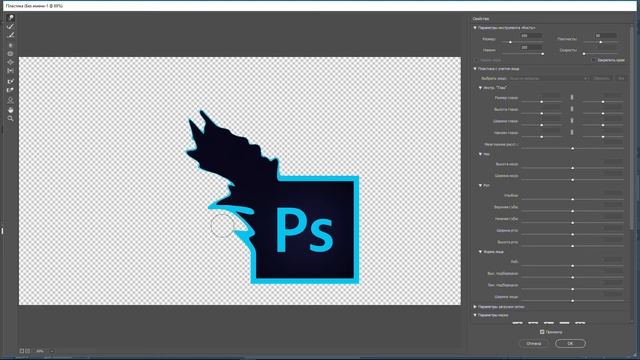
Task: Select the Freeze Mask tool
Action: pyautogui.click(x=11, y=81)
